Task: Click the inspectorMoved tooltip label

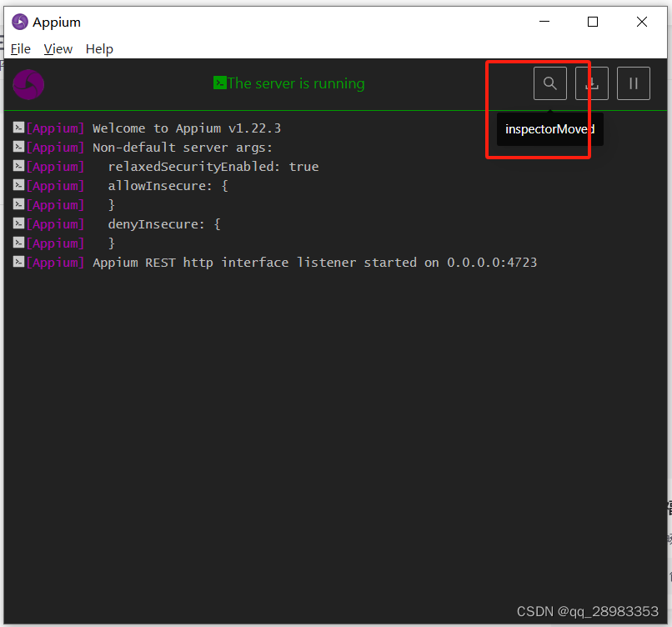Action: (x=549, y=129)
